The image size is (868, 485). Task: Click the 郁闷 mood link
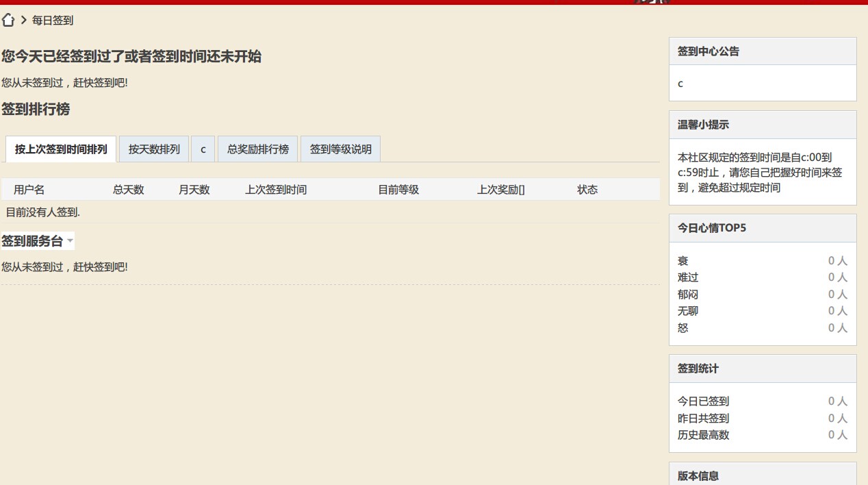click(687, 294)
